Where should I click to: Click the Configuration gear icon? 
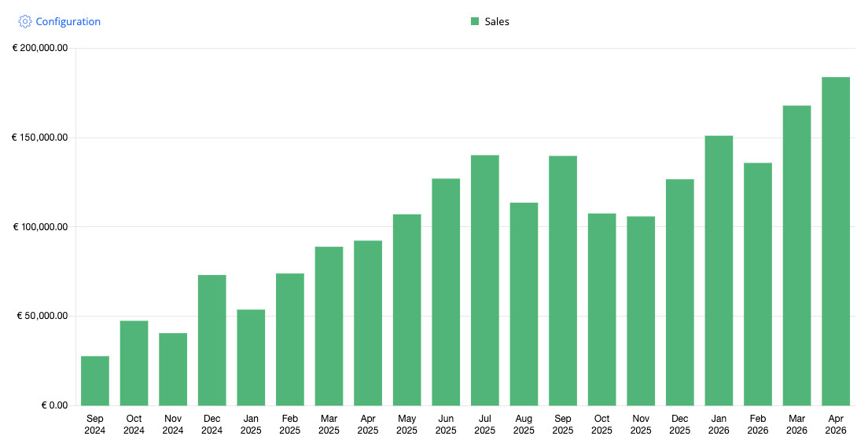tap(25, 21)
